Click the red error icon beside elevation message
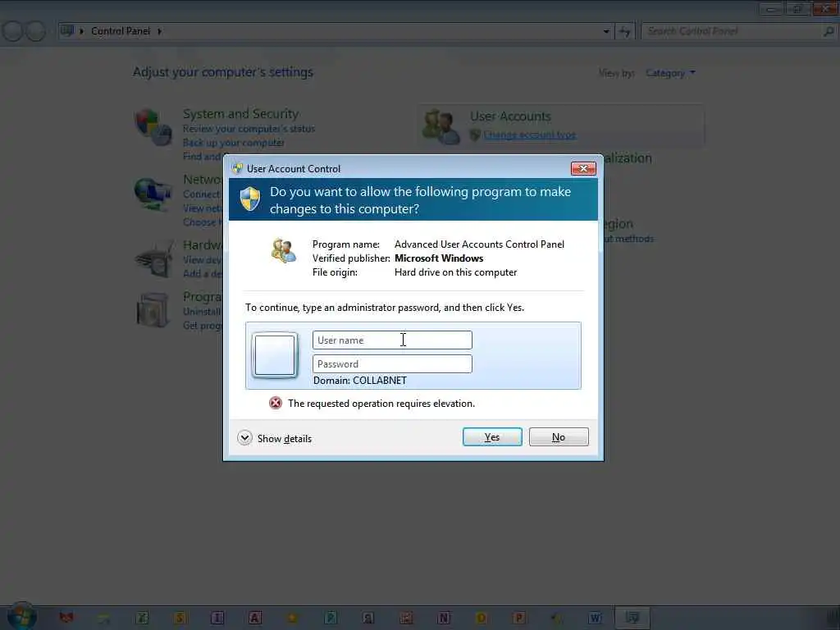840x630 pixels. pos(276,403)
